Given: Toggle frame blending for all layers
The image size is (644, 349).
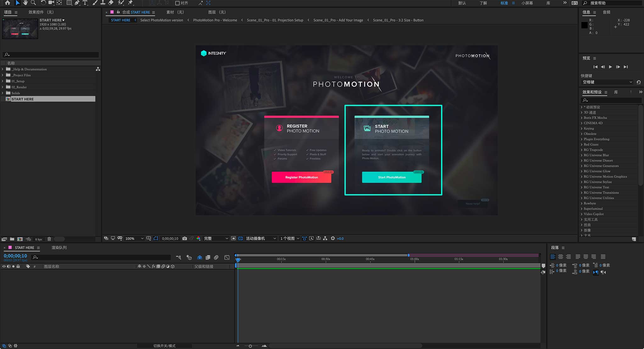Looking at the screenshot, I should [208, 257].
